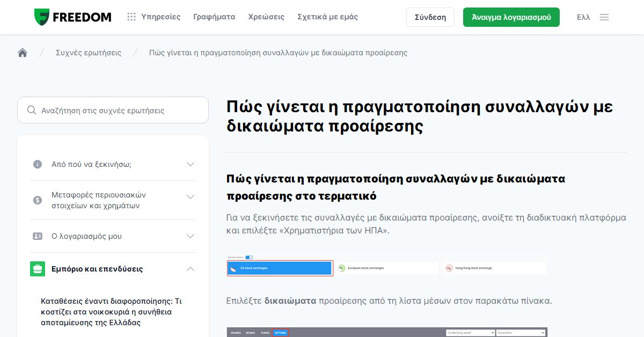Click the magnifier icon in search box
The height and width of the screenshot is (337, 644).
click(32, 110)
